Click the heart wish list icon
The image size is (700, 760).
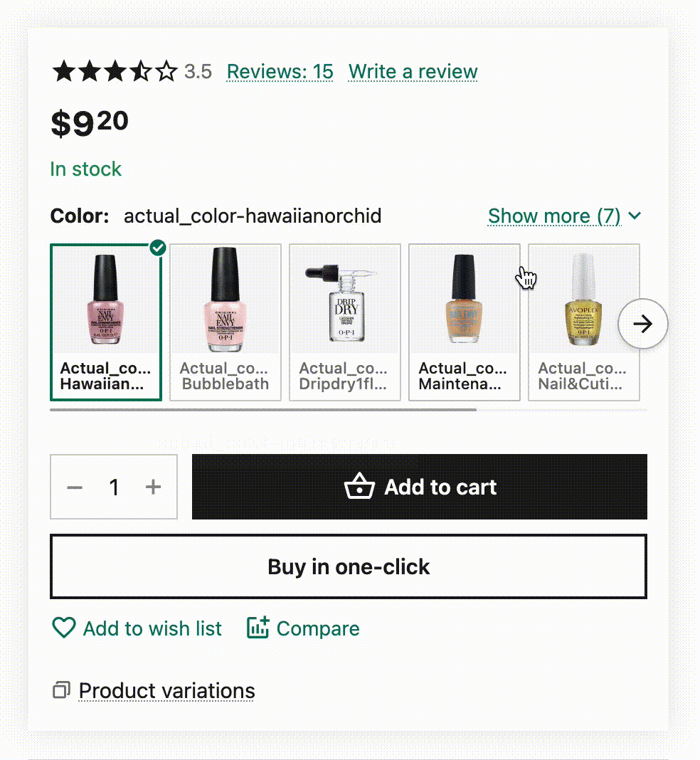coord(64,628)
